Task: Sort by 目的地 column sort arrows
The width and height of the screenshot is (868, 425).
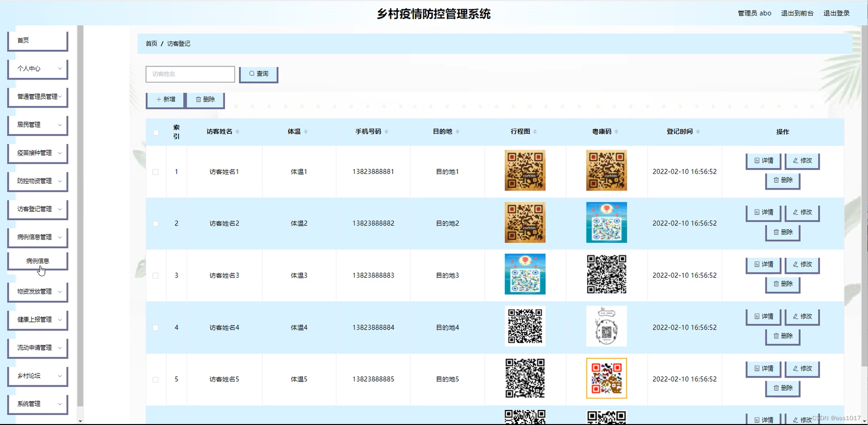Action: pyautogui.click(x=458, y=132)
